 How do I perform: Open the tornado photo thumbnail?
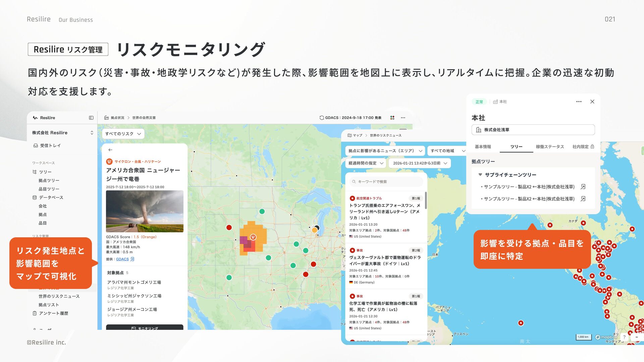point(145,211)
